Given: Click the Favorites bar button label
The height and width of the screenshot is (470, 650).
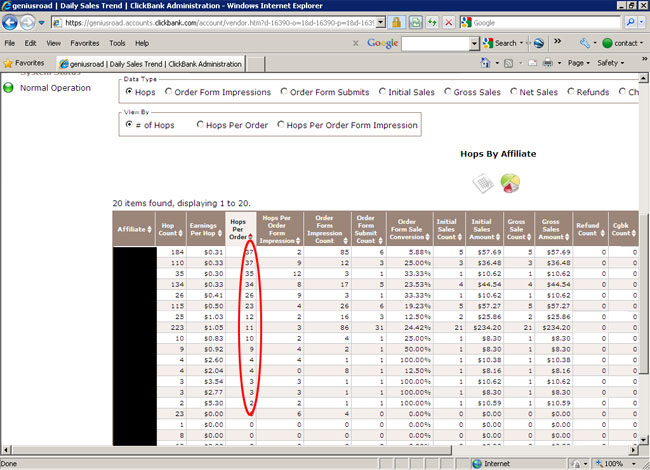Looking at the screenshot, I should click(x=29, y=63).
